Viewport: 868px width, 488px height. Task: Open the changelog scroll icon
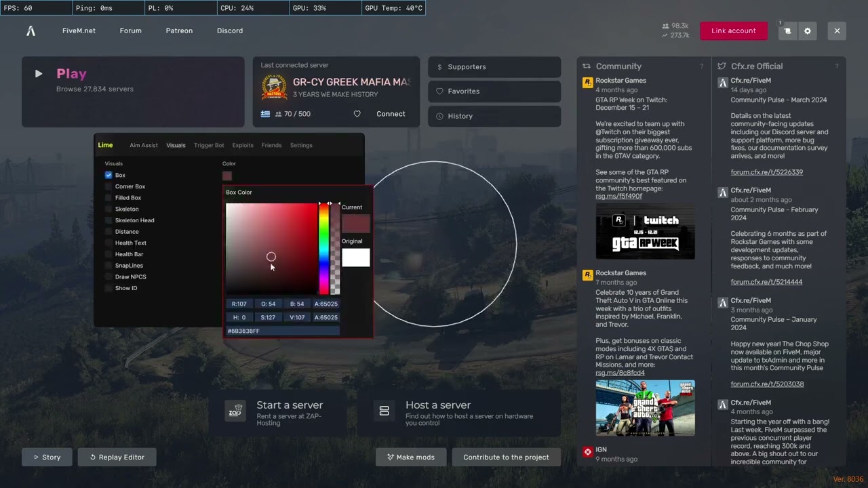point(787,30)
